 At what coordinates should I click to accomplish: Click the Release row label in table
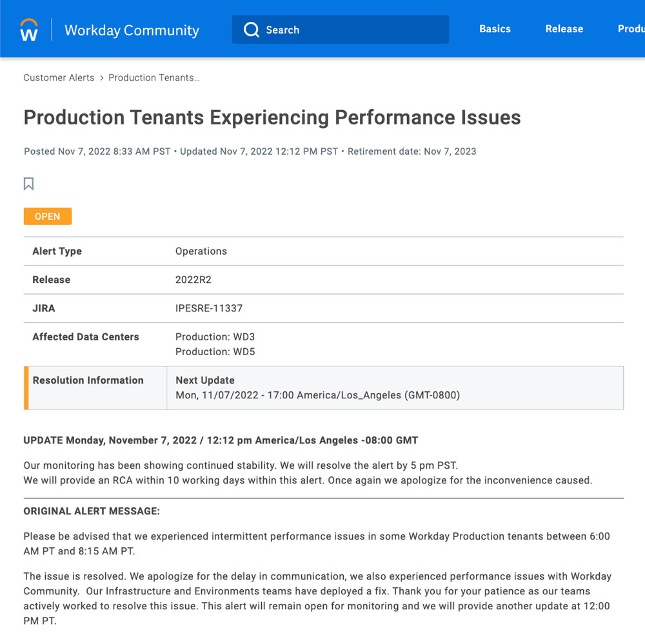(x=52, y=280)
